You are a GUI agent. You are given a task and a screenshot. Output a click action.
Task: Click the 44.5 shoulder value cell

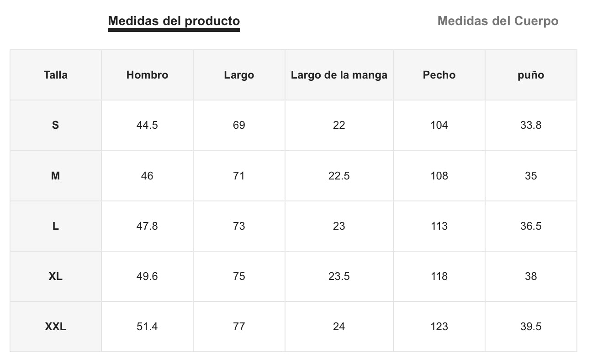click(147, 125)
